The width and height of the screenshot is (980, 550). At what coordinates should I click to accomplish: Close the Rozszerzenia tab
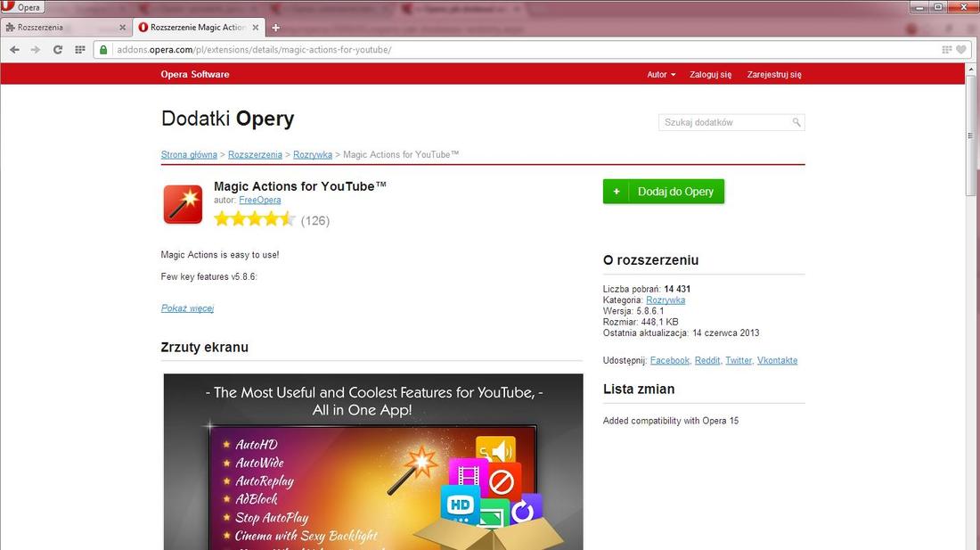pyautogui.click(x=123, y=28)
